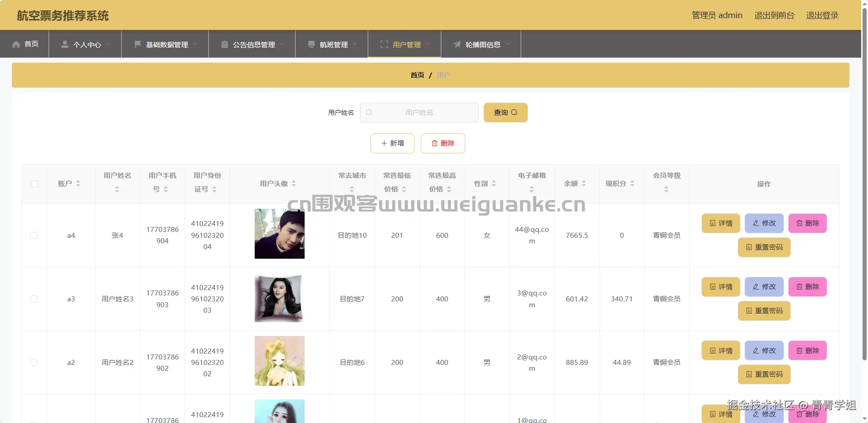Click 修改 for user a4

tap(764, 223)
